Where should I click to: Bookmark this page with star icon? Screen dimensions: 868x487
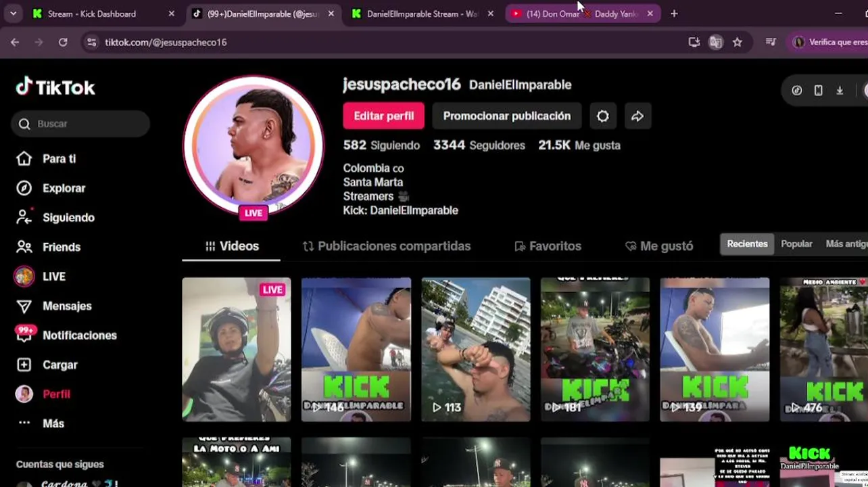[738, 42]
